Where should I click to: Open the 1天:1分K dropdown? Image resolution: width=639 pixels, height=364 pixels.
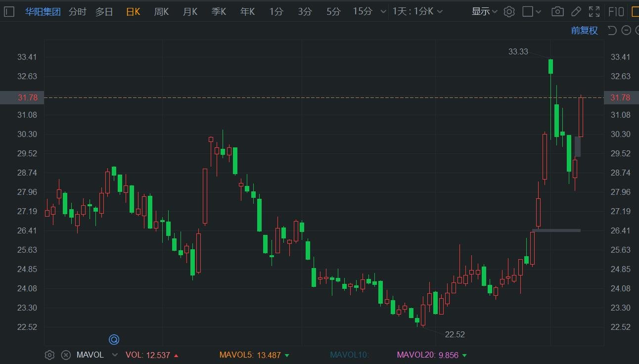[x=417, y=12]
